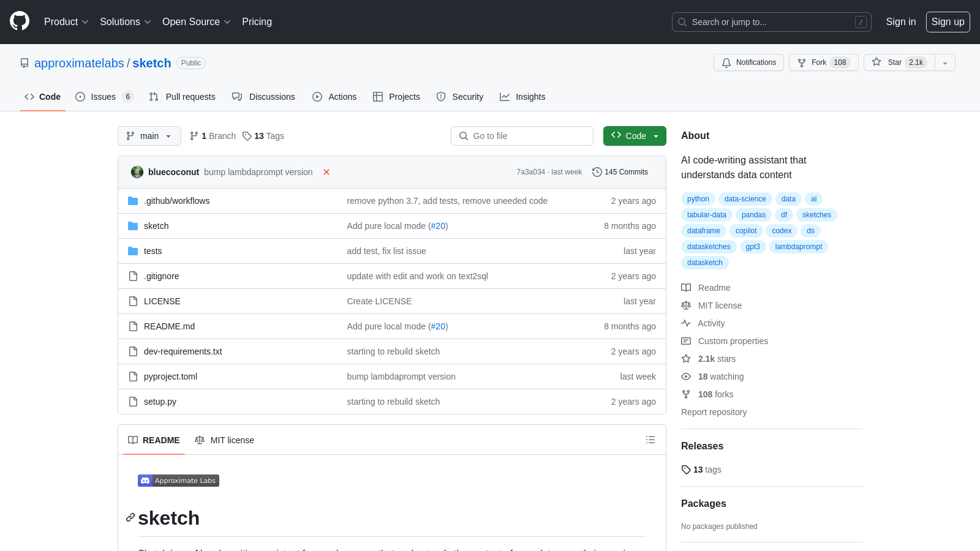Click the Pricing link

coord(257,22)
